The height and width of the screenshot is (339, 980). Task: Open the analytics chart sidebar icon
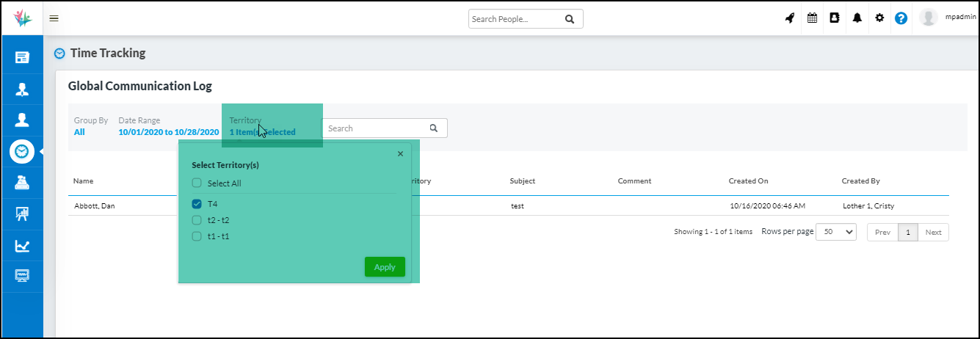coord(22,246)
